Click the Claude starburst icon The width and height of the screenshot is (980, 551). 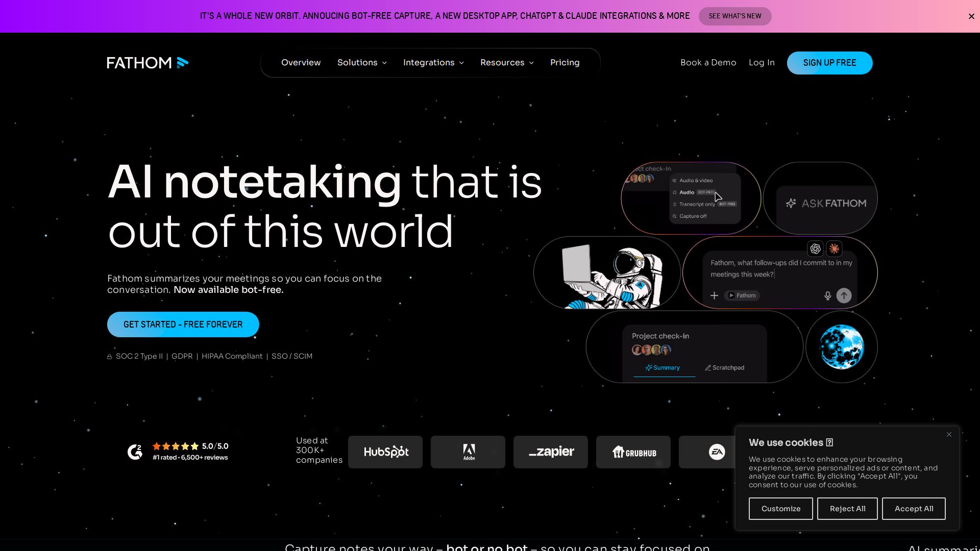point(834,249)
